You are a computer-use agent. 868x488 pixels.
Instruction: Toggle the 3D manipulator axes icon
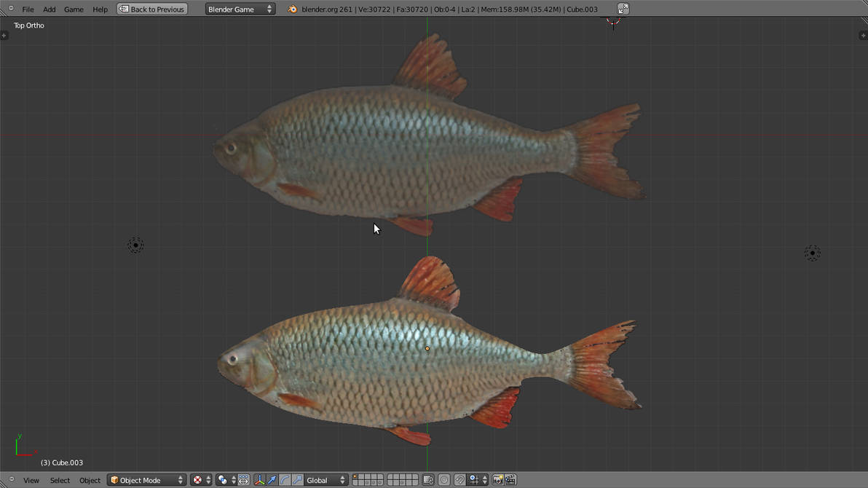(x=259, y=480)
